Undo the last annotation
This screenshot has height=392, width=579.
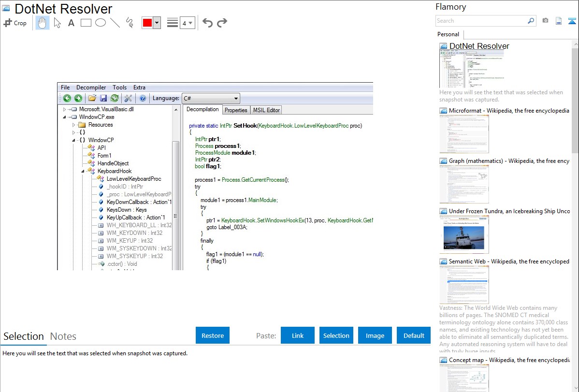pyautogui.click(x=207, y=23)
